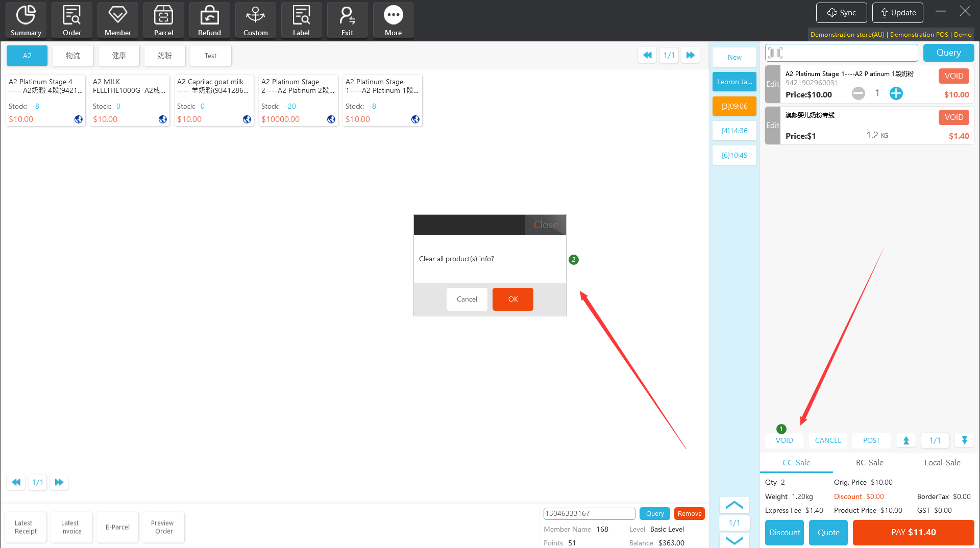Switch to the BC-Sale tab
This screenshot has width=980, height=548.
tap(869, 462)
